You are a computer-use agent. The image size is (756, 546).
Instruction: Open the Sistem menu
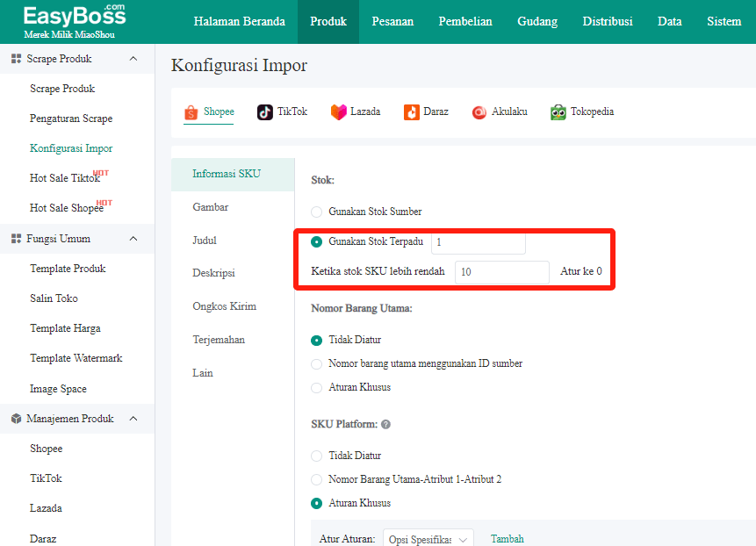click(x=724, y=22)
